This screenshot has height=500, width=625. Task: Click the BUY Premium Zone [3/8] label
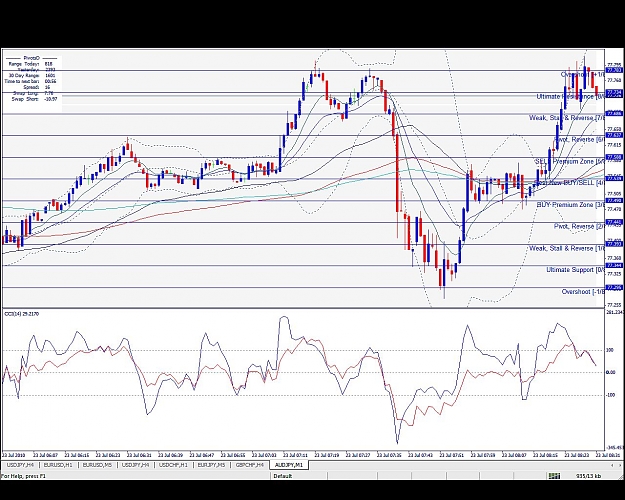point(571,205)
